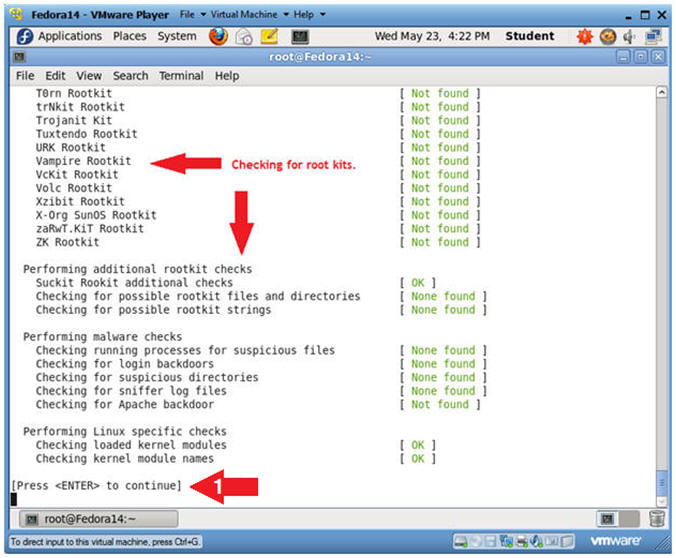Click the 'Checking kernel module names' line
676x558 pixels.
point(125,459)
